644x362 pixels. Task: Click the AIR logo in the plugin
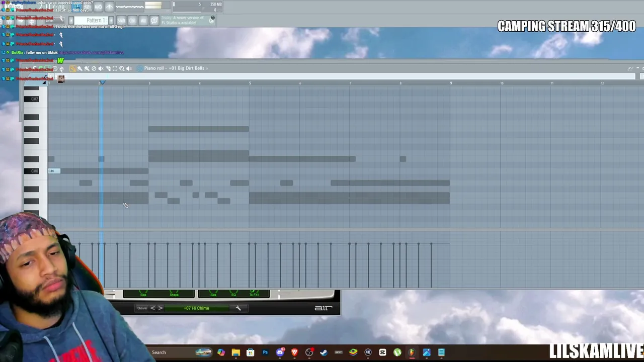[323, 308]
